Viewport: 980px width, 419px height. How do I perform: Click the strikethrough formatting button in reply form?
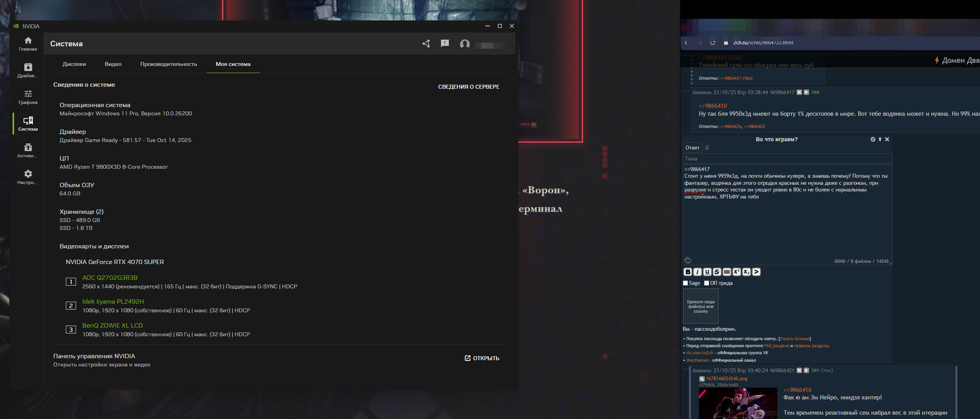(717, 272)
